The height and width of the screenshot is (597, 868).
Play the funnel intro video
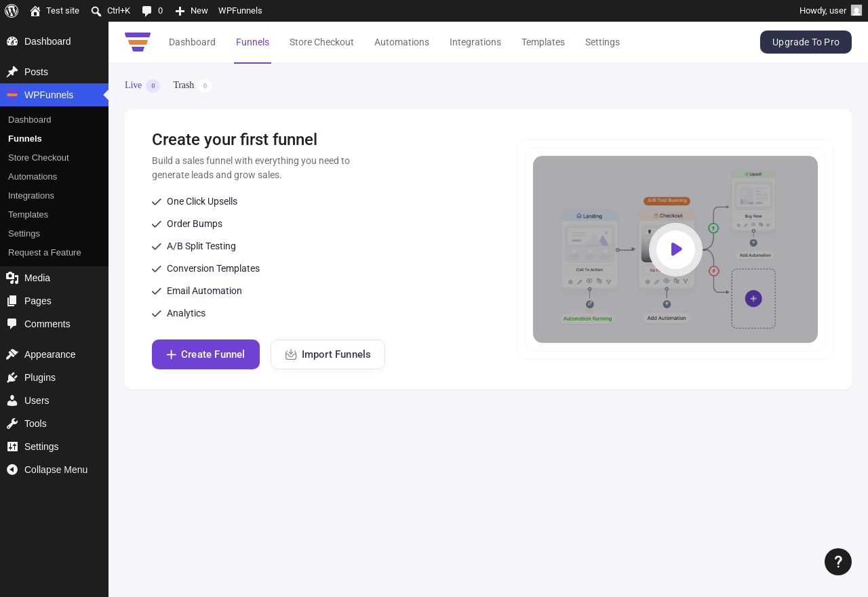tap(675, 249)
